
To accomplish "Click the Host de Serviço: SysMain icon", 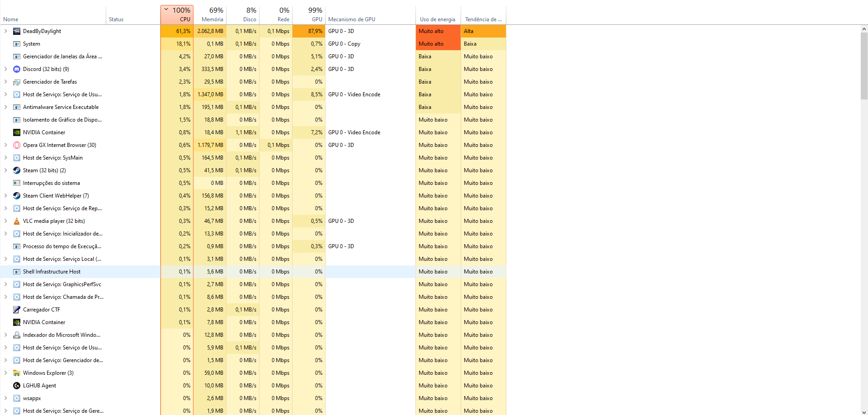I will (x=17, y=158).
